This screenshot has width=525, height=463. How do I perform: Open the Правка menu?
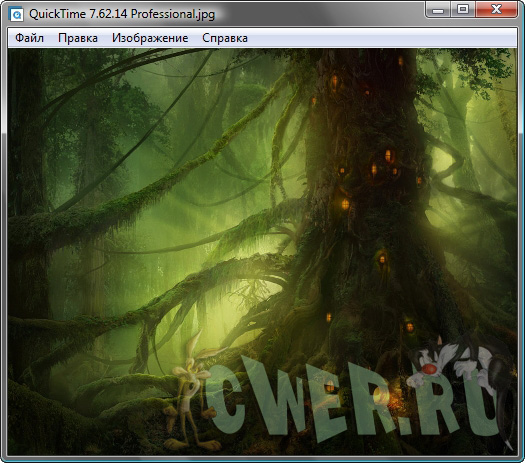(x=78, y=38)
